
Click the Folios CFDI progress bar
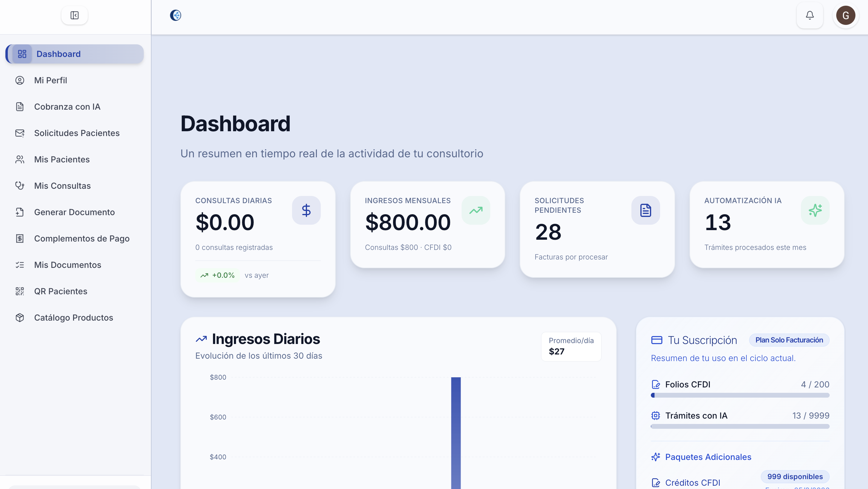pos(740,395)
